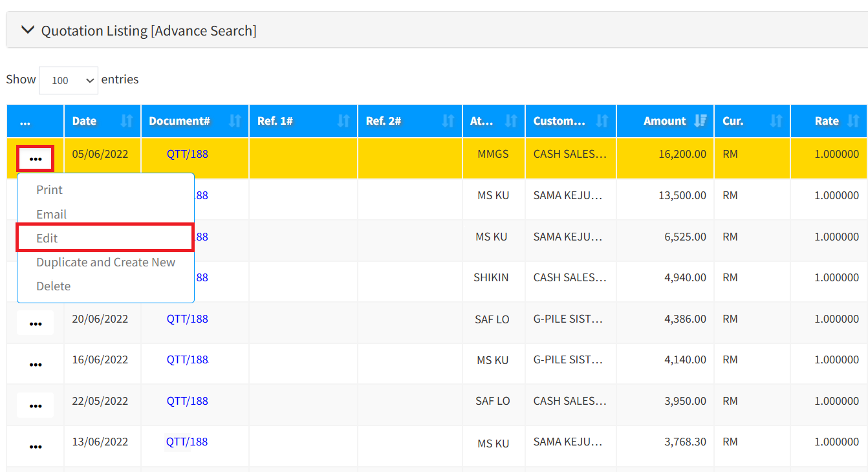Viewport: 868px width, 472px height.
Task: Choose Print from the context menu
Action: [x=50, y=190]
